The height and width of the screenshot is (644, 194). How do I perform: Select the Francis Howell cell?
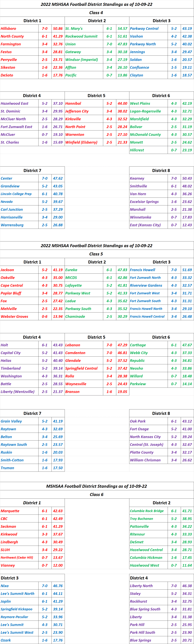click(148, 270)
